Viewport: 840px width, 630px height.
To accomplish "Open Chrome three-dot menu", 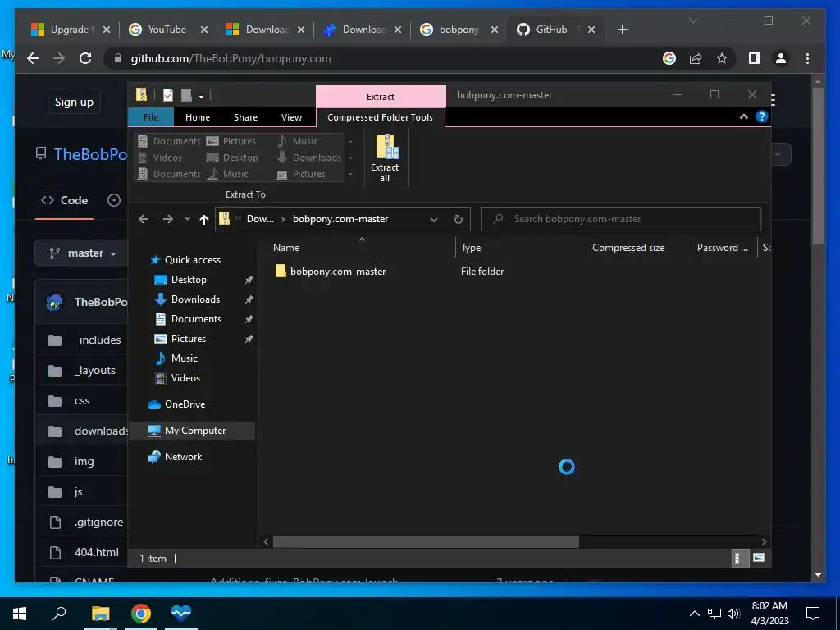I will coord(807,59).
